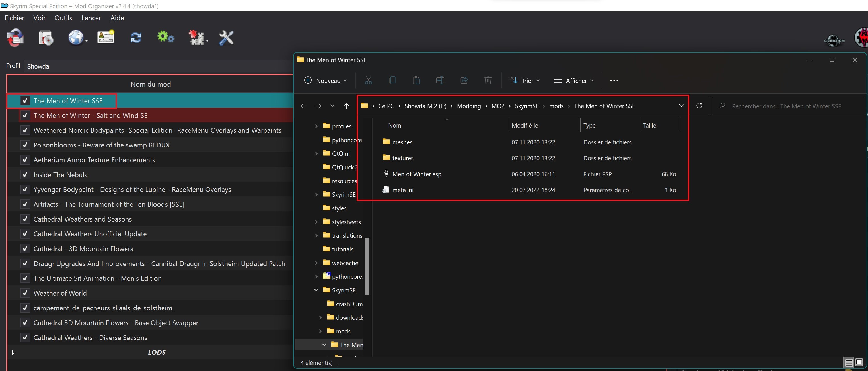Image resolution: width=868 pixels, height=371 pixels.
Task: Open the Trier sort dropdown
Action: pos(525,81)
